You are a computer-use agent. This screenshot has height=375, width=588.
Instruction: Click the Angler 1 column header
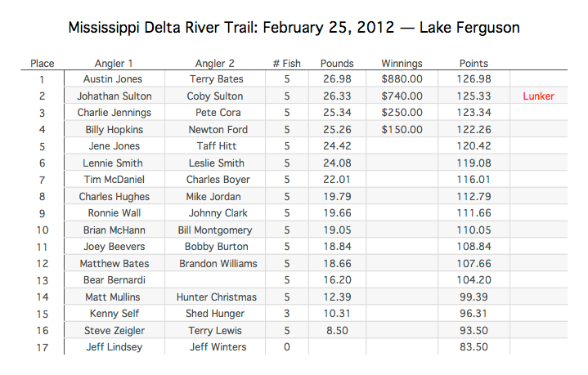114,63
